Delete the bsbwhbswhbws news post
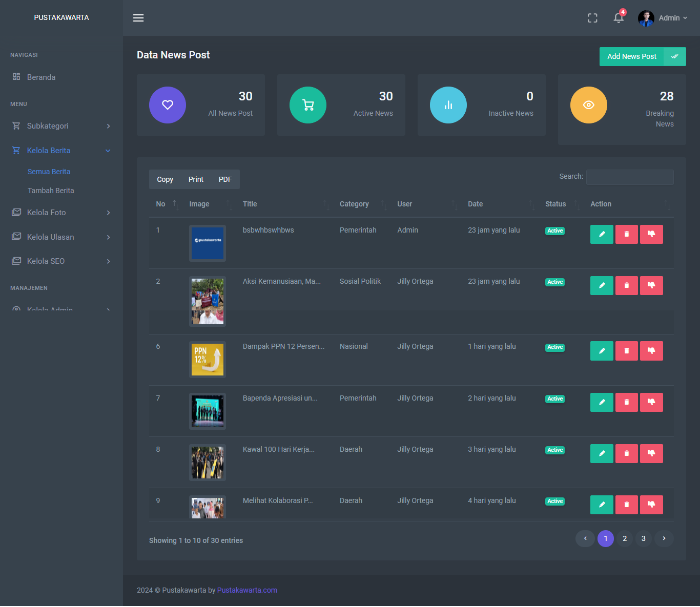This screenshot has height=607, width=700. [x=626, y=234]
